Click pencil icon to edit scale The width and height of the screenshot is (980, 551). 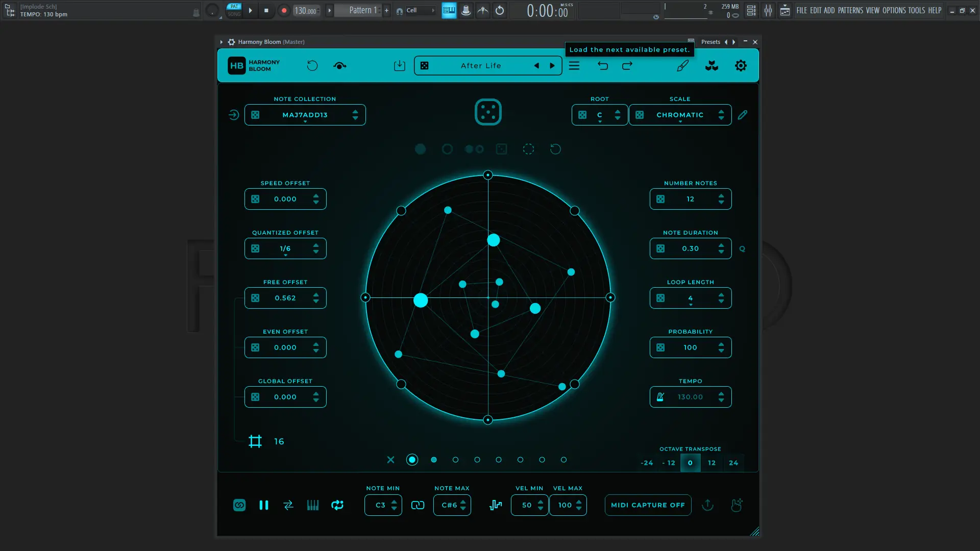[x=743, y=115]
